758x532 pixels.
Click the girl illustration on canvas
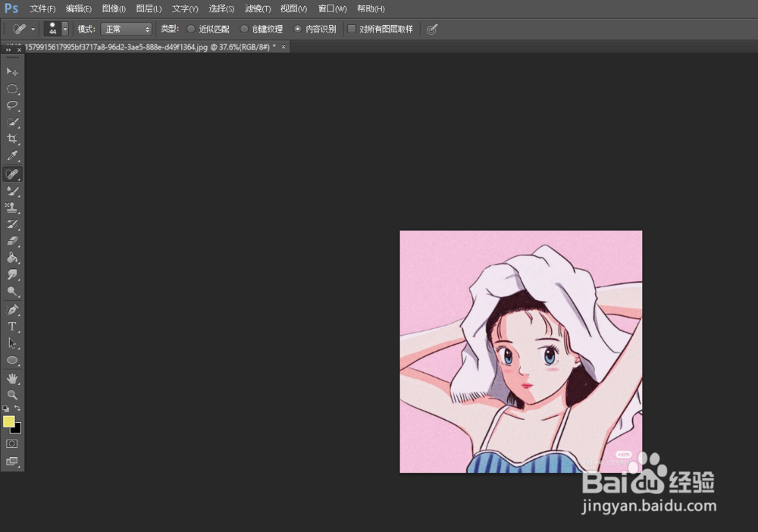[x=521, y=352]
